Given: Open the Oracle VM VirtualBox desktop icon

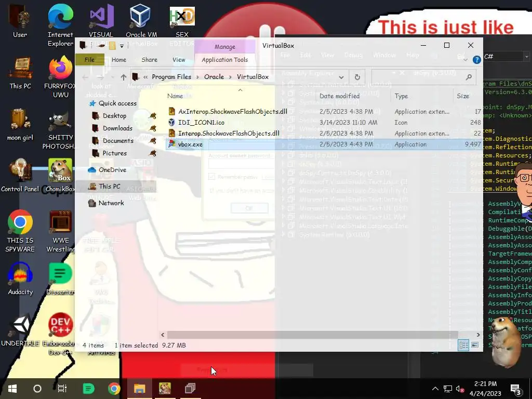Looking at the screenshot, I should tap(141, 21).
